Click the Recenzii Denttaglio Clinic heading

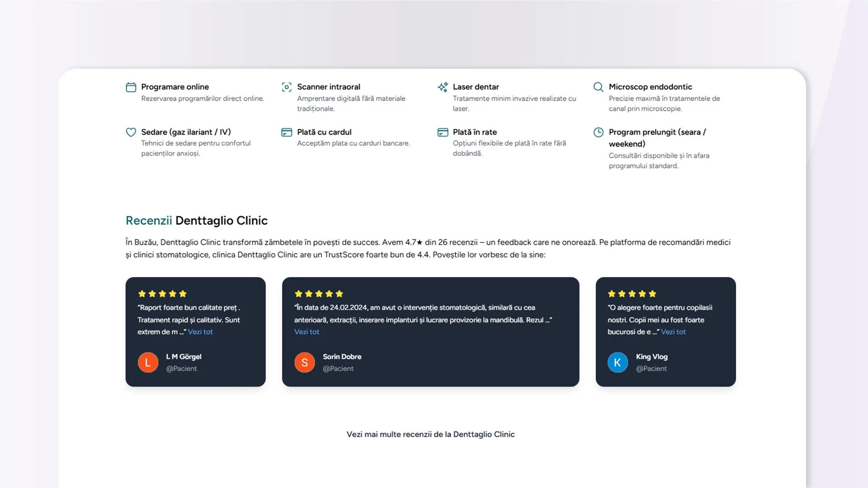click(x=196, y=221)
